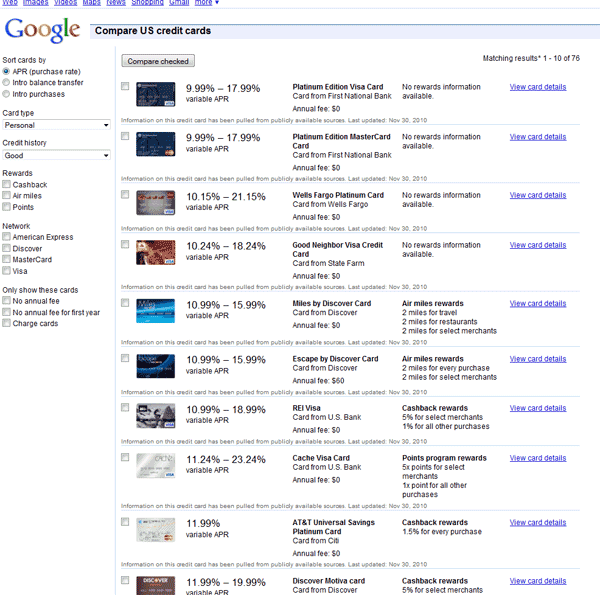
Task: View card details for Good Neighbor Visa
Action: tap(538, 245)
